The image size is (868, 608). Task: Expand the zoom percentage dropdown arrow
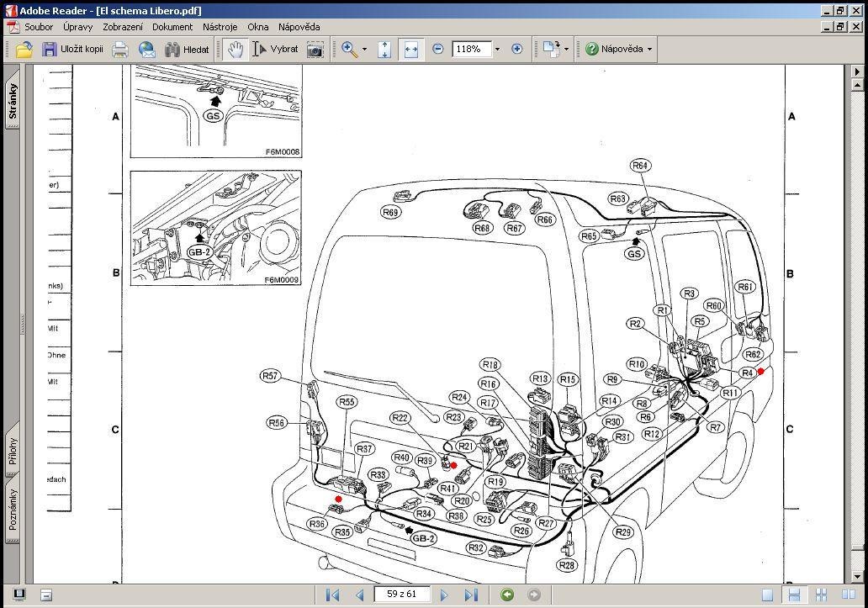tap(497, 50)
